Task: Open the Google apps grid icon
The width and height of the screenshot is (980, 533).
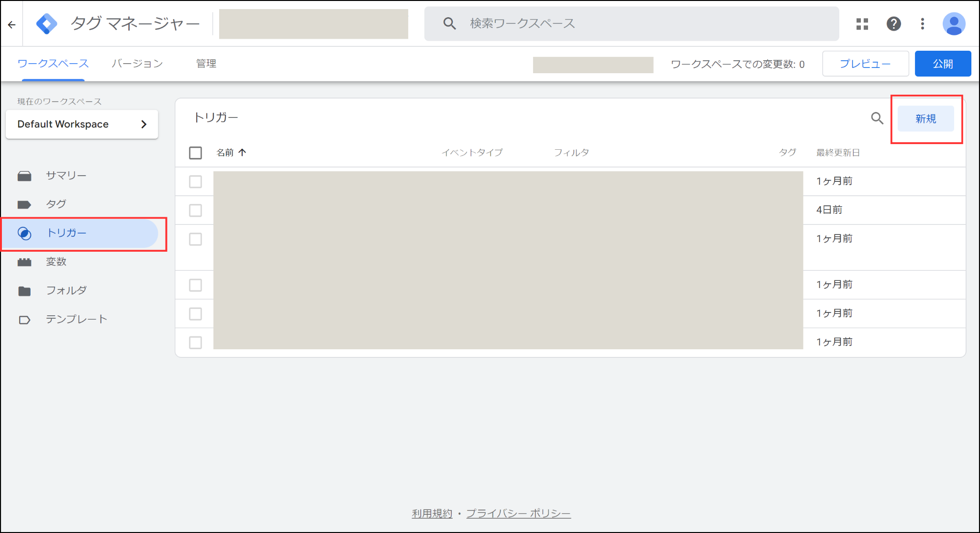Action: (x=862, y=24)
